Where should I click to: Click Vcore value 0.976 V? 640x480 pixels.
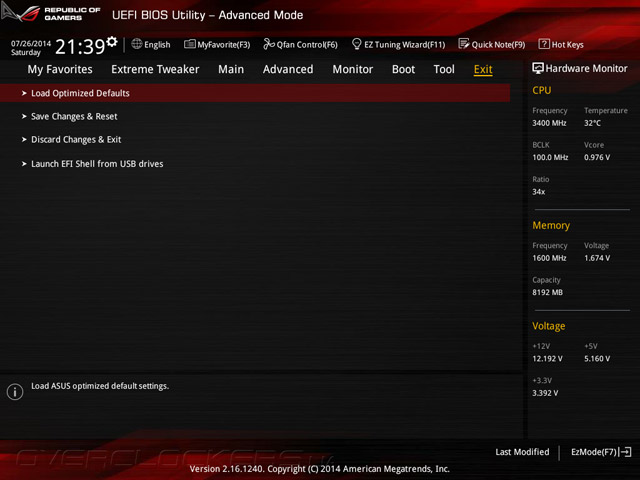tap(597, 157)
